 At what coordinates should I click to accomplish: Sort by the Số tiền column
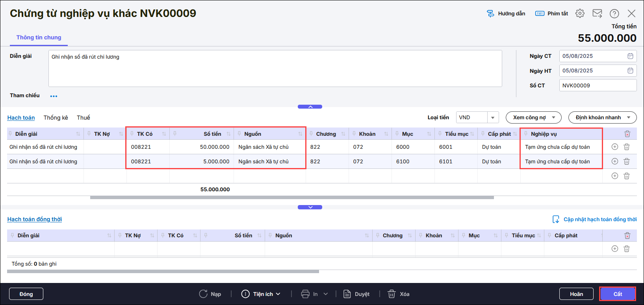228,134
